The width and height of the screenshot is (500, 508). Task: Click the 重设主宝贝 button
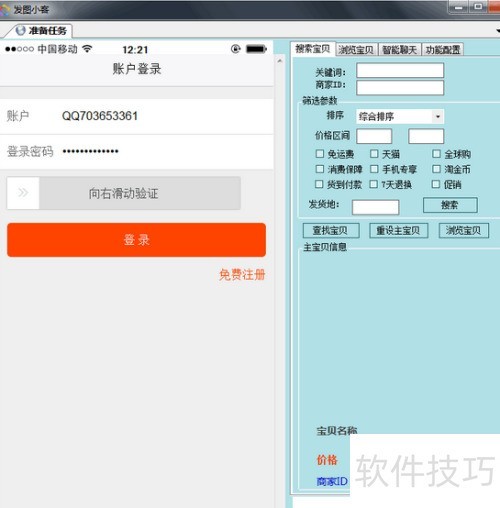point(399,230)
